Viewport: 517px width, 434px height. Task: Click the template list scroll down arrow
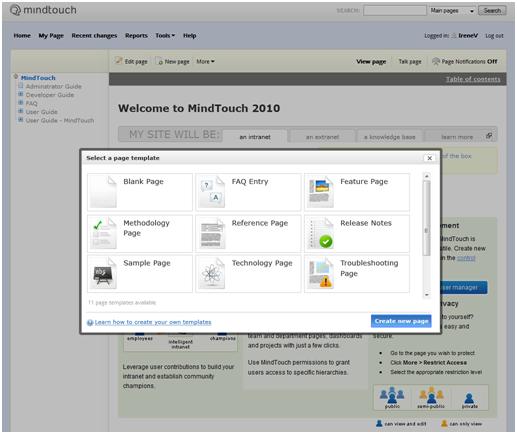coord(426,295)
